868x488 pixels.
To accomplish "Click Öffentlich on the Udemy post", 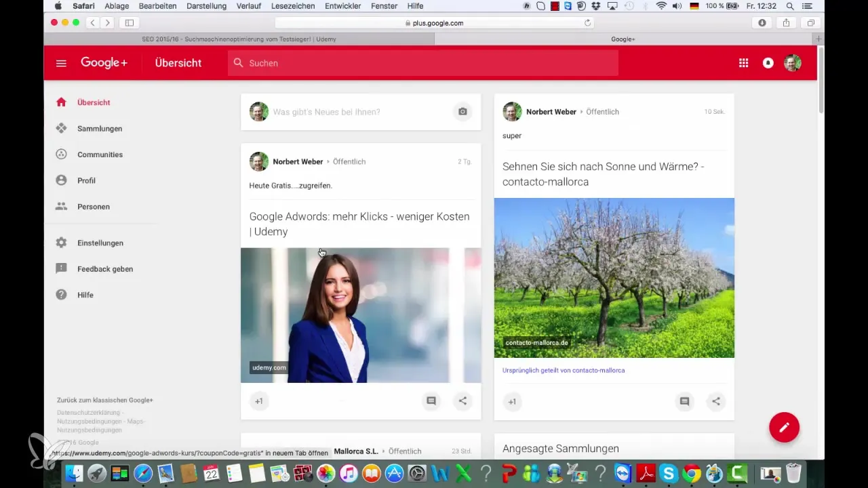I will point(350,162).
